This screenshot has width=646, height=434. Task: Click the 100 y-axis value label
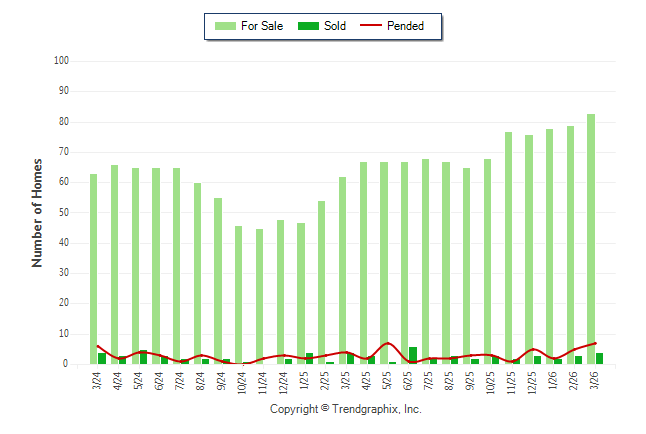pyautogui.click(x=60, y=61)
